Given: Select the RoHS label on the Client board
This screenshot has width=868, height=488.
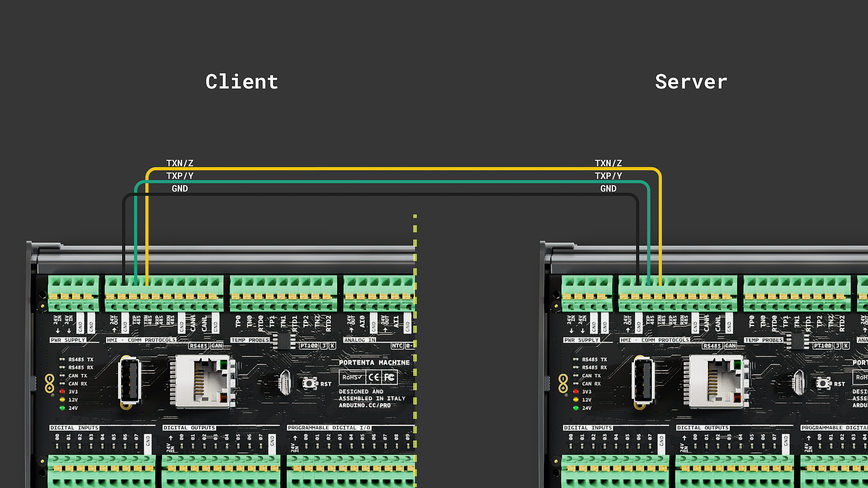Looking at the screenshot, I should [353, 378].
